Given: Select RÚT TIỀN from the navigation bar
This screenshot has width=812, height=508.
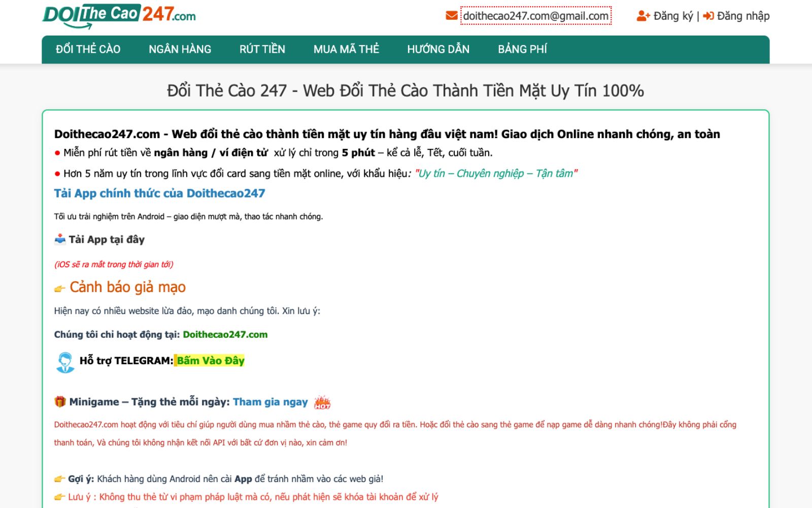Looking at the screenshot, I should (x=262, y=49).
